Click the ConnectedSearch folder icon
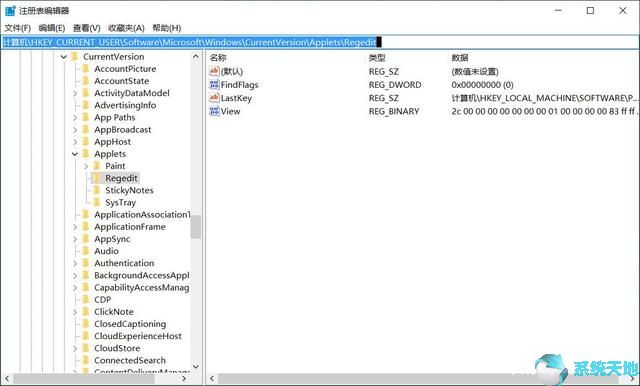The height and width of the screenshot is (386, 640). 86,360
